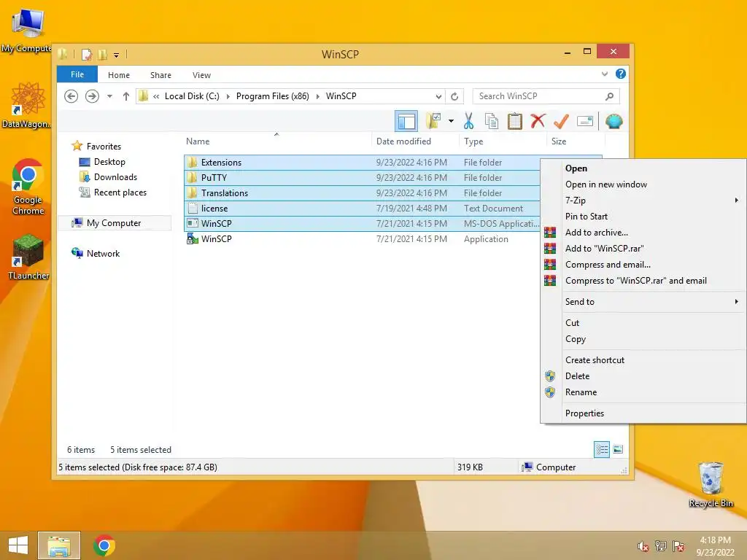Expand the 7-Zip submenu arrow

point(737,201)
